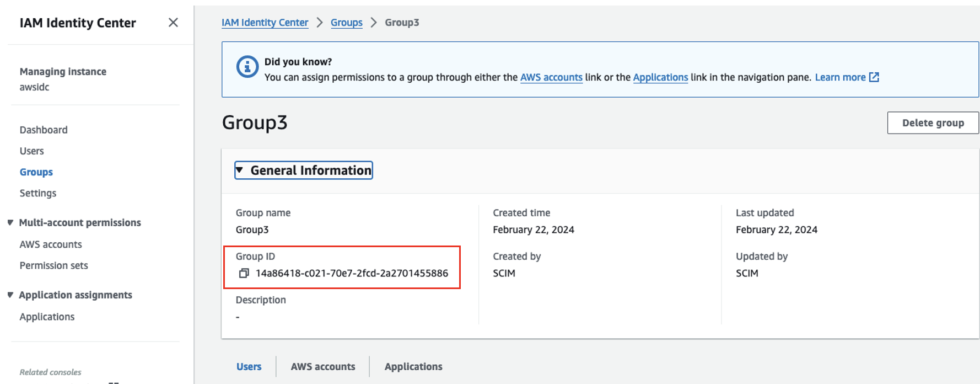980x384 pixels.
Task: Open the Applications tab
Action: click(413, 366)
